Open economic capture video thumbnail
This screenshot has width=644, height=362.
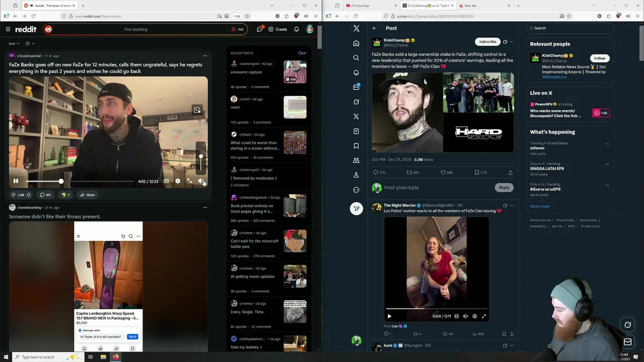pos(295,72)
